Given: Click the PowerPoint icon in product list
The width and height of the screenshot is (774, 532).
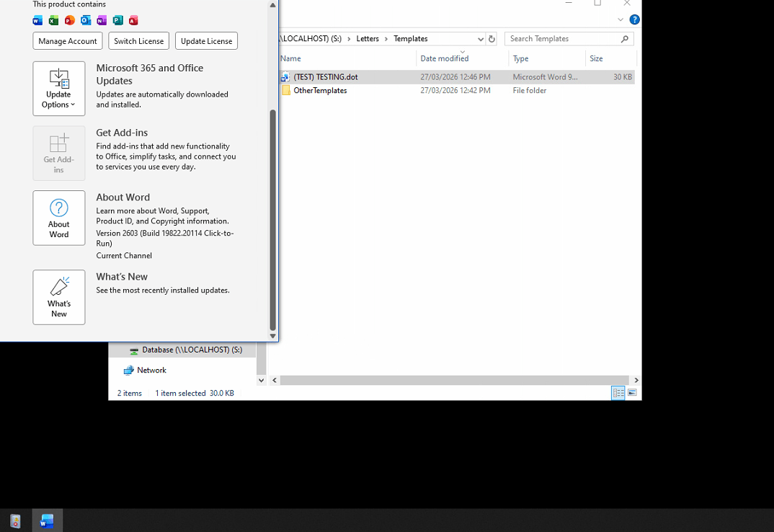Looking at the screenshot, I should pyautogui.click(x=69, y=20).
